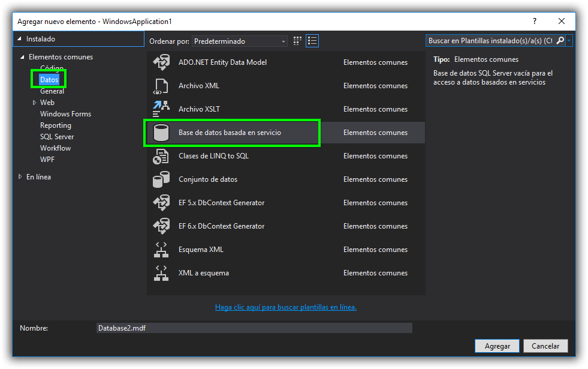588x369 pixels.
Task: Click the Nombre field containing Database2.mdf
Action: (x=254, y=328)
